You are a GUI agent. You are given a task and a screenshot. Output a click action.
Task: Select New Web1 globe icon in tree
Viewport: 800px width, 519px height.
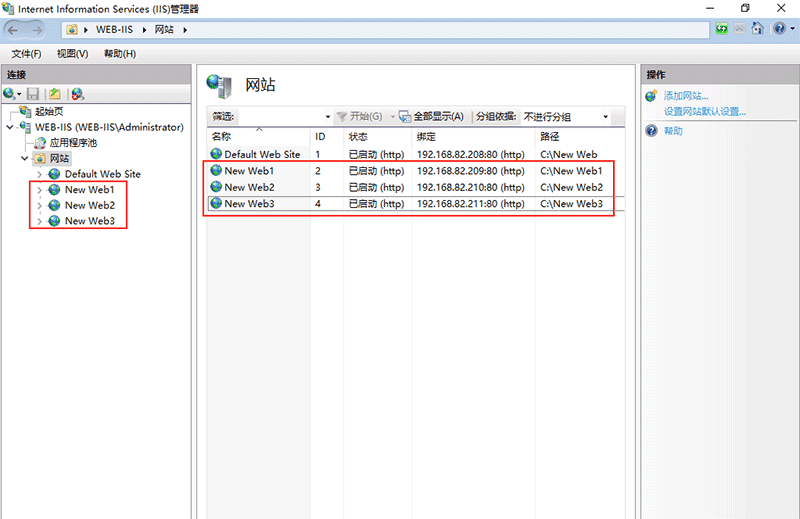pyautogui.click(x=54, y=190)
